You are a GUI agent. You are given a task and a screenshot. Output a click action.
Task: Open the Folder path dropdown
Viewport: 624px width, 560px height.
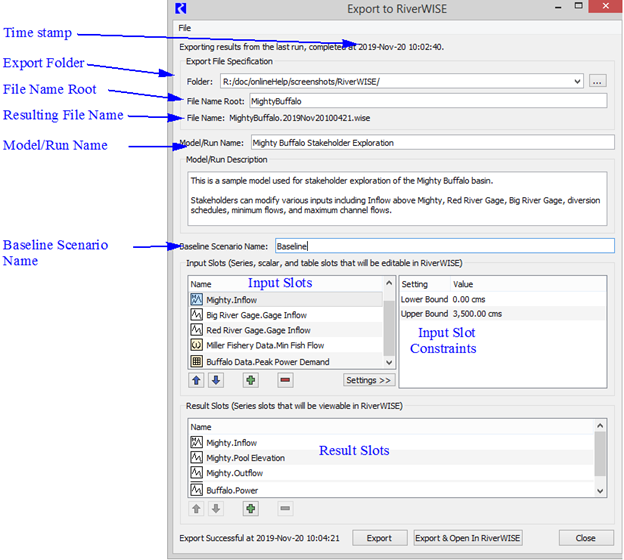click(577, 81)
